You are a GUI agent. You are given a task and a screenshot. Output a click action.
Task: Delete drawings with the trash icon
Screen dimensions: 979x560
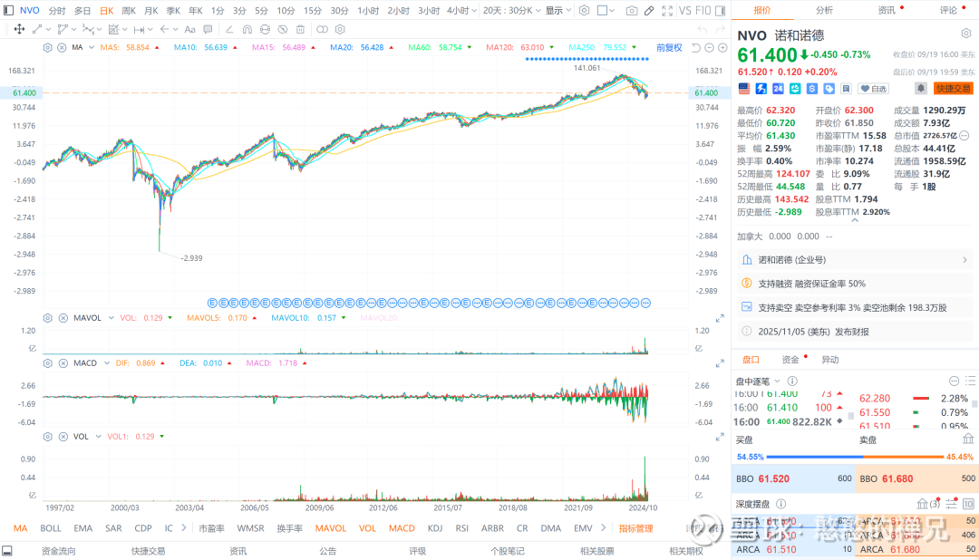[300, 29]
